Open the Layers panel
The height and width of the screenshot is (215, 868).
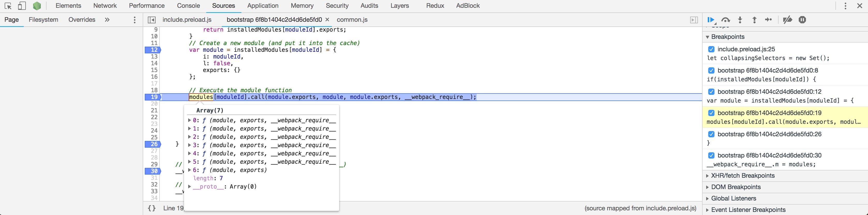(400, 6)
